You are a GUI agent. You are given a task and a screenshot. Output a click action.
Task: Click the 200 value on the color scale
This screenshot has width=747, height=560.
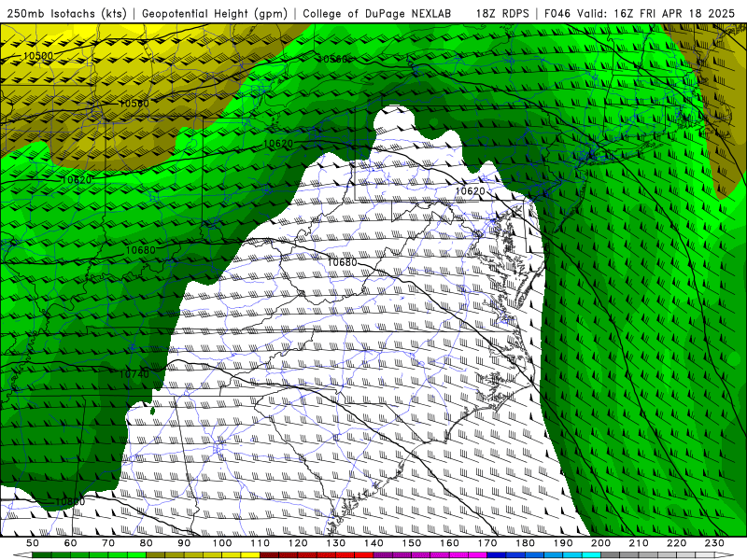click(600, 543)
